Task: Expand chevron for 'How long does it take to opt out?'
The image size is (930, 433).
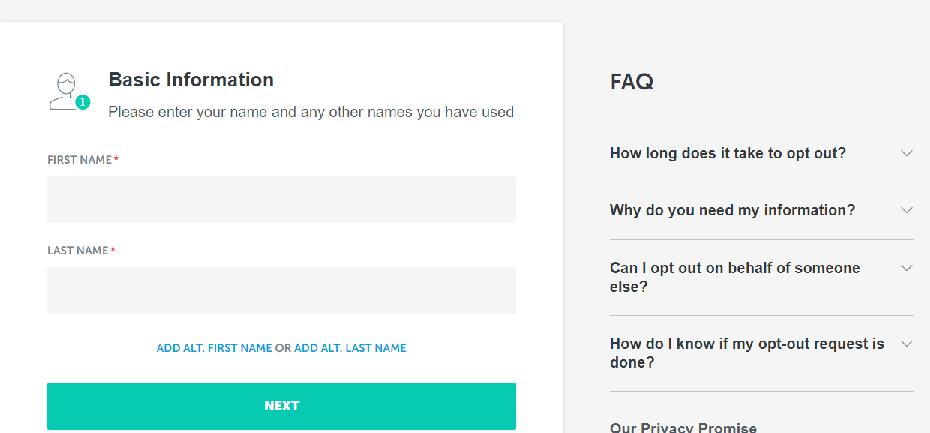Action: (906, 153)
